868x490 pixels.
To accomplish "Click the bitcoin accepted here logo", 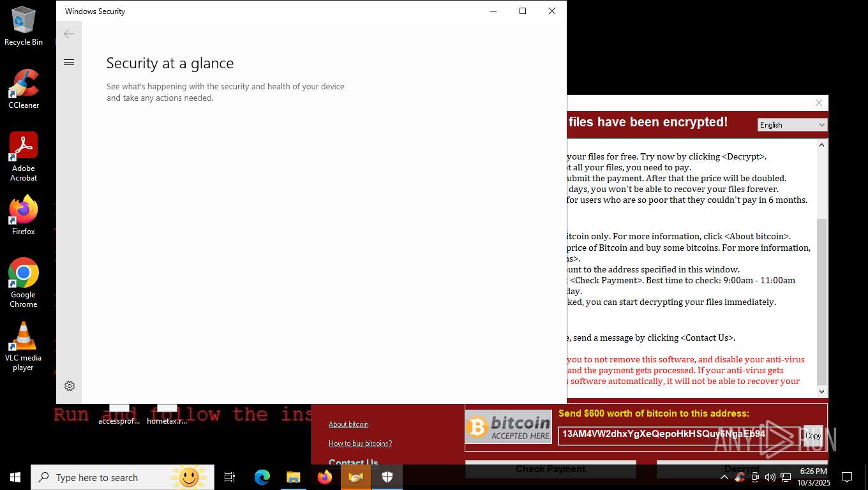I will click(x=509, y=427).
